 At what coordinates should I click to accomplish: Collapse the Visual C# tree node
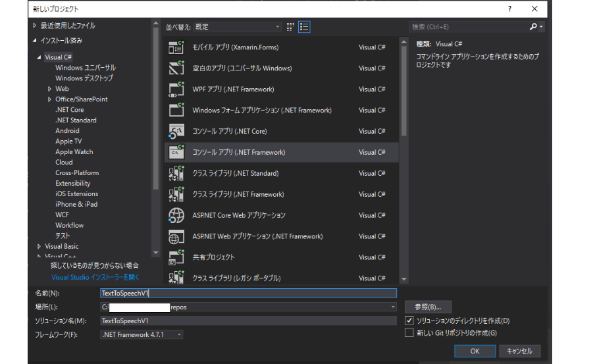(x=39, y=57)
